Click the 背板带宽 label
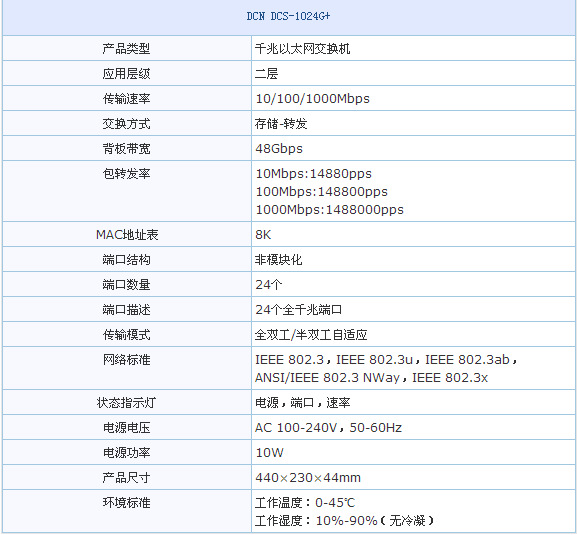This screenshot has width=577, height=535. pos(126,149)
